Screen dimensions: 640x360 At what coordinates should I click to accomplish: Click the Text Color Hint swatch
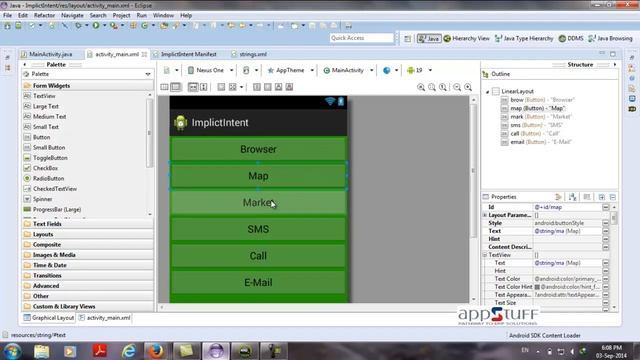click(537, 287)
